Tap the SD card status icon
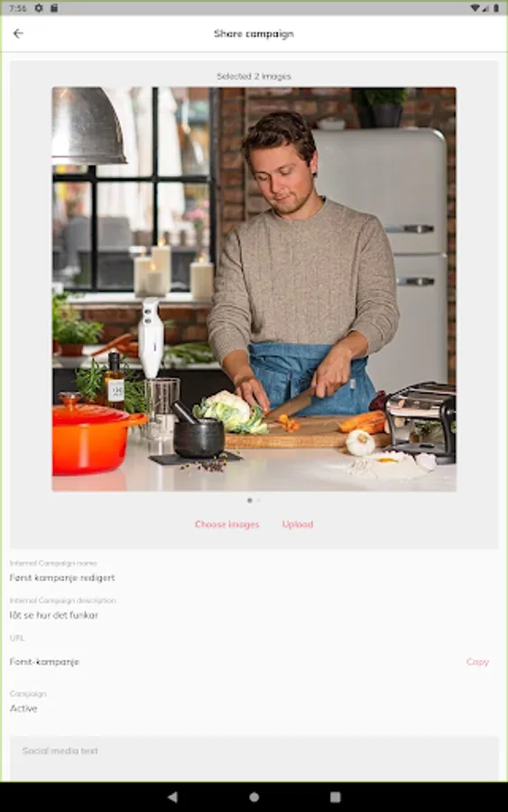 click(x=54, y=8)
